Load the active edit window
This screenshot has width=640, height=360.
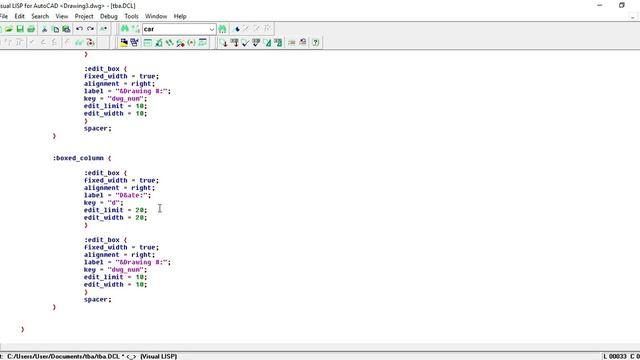coord(223,42)
